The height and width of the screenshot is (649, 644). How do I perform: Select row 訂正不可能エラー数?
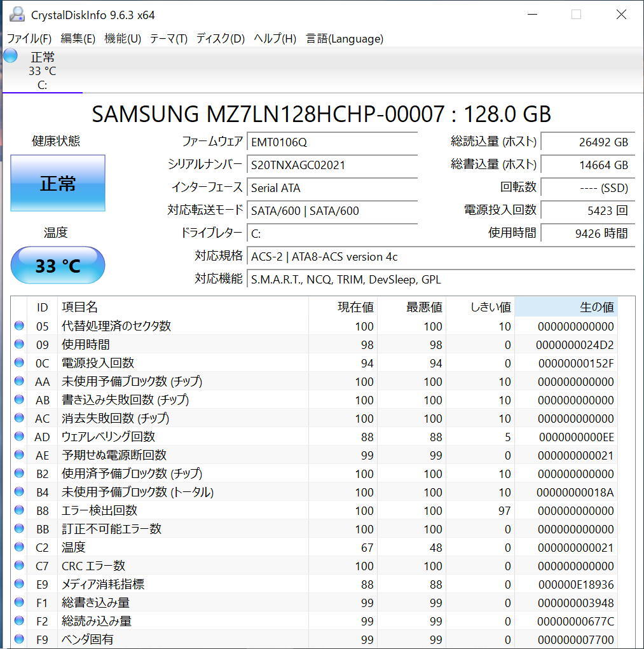click(314, 529)
